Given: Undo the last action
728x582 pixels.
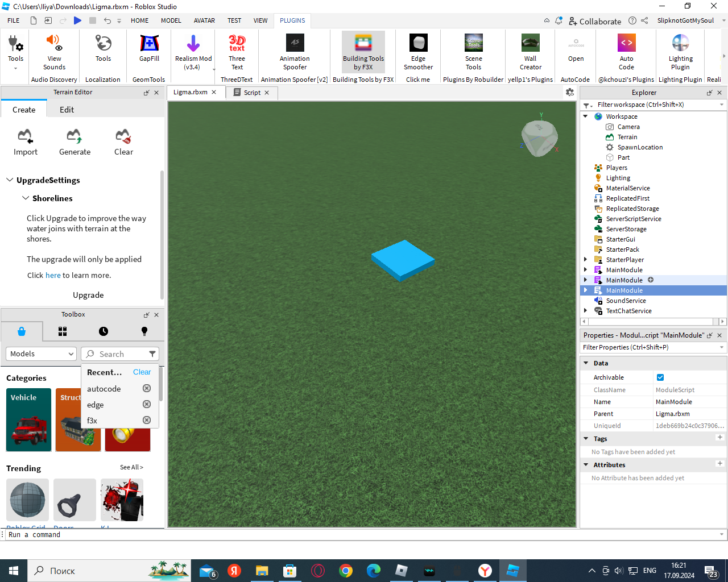Looking at the screenshot, I should 107,20.
